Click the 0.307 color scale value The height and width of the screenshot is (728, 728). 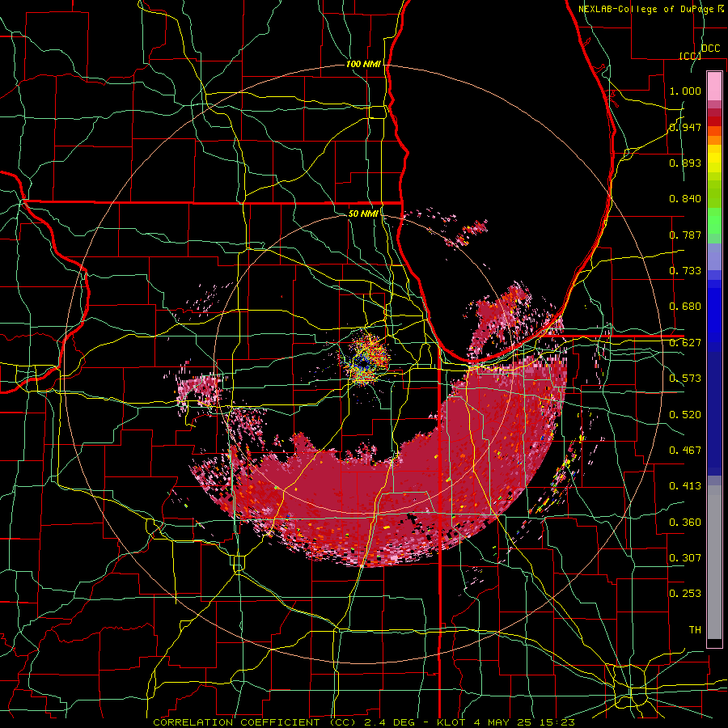pos(685,558)
